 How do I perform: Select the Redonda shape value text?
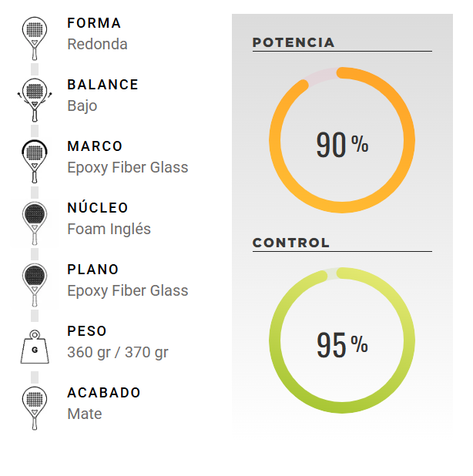pos(98,44)
